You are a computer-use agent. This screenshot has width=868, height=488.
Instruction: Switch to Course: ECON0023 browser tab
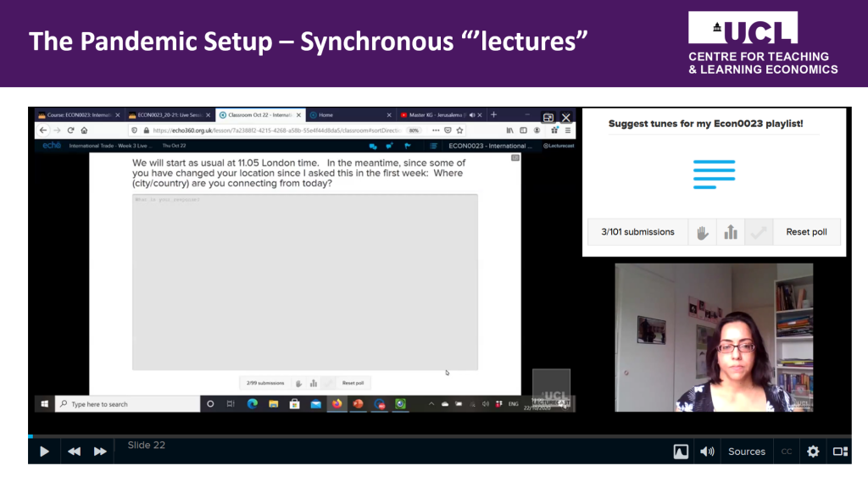pos(79,115)
